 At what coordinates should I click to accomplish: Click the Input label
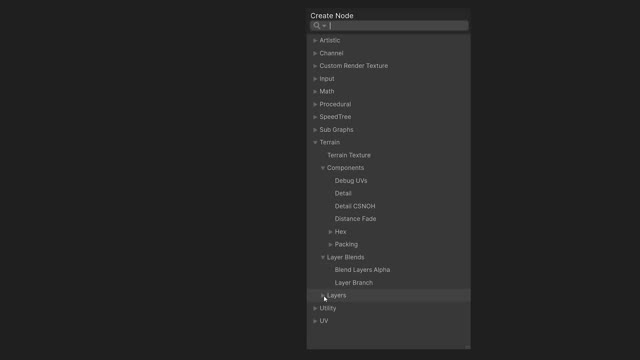(x=327, y=79)
